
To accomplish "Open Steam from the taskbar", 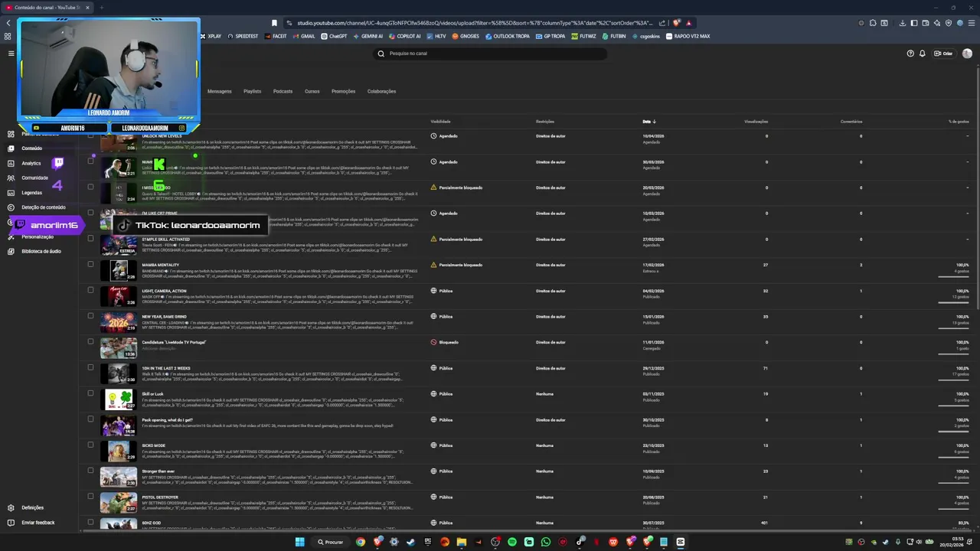I will pyautogui.click(x=411, y=542).
